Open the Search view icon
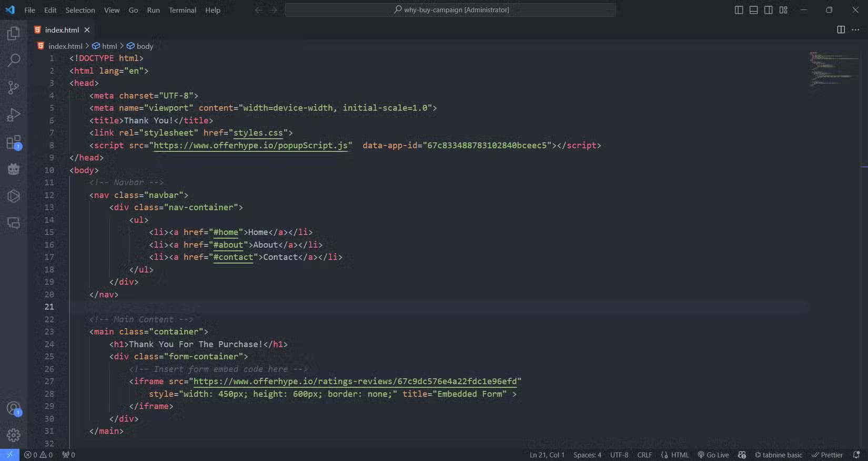This screenshot has height=461, width=868. coord(14,60)
